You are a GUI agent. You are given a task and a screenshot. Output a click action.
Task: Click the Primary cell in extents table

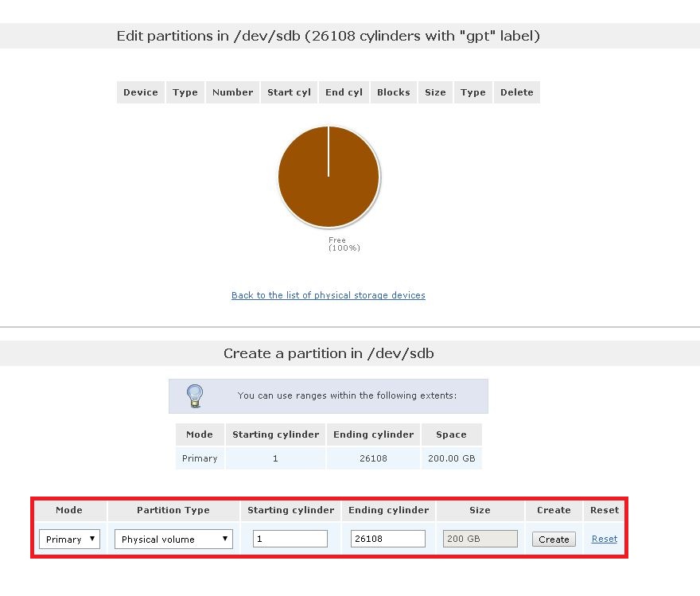tap(200, 458)
